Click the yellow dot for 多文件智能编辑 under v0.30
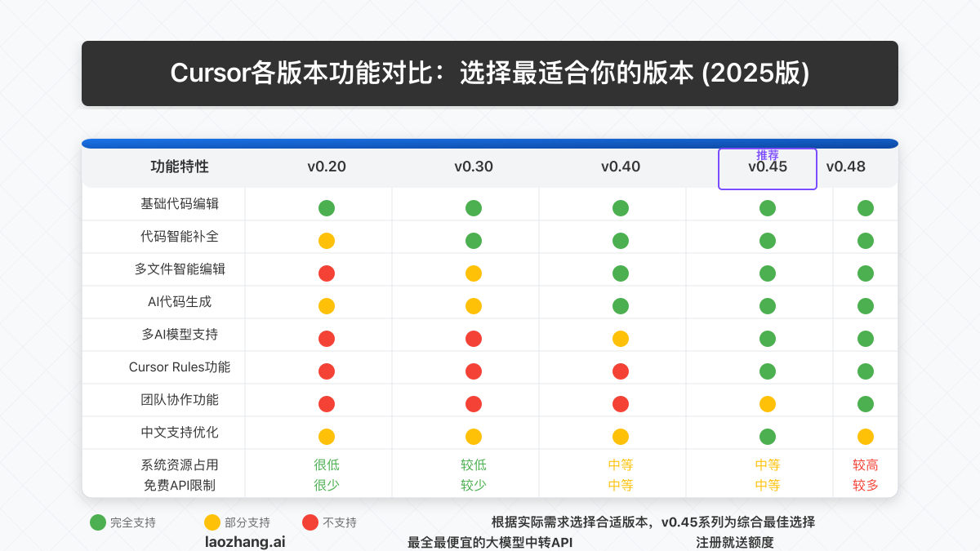Screen dimensions: 980x551 point(474,273)
